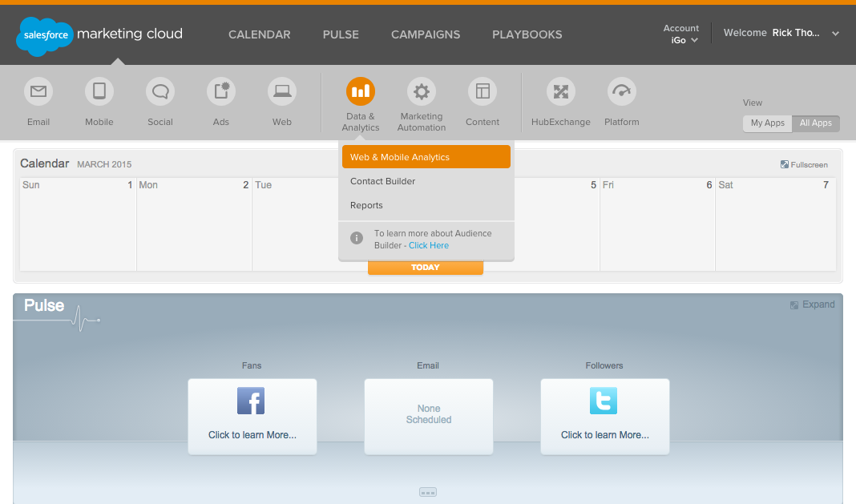Click the MARCH 2015 label
Viewport: 856px width, 504px height.
104,164
